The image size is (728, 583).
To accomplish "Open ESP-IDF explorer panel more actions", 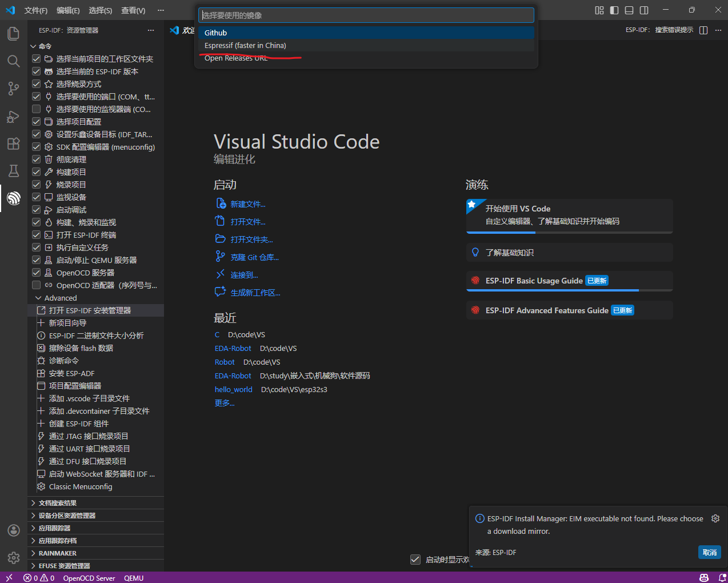I will tap(151, 30).
